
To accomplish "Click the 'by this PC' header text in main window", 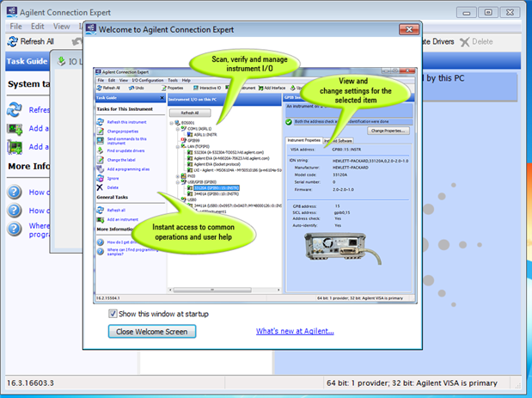I will (x=445, y=78).
